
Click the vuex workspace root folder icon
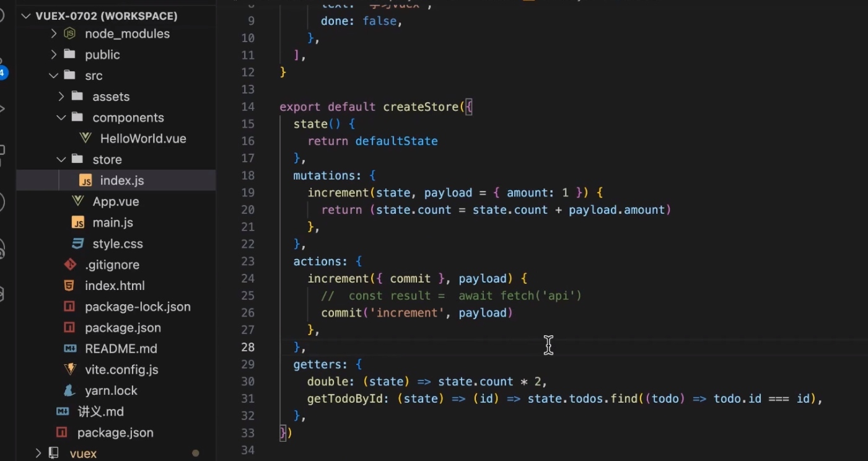(x=55, y=453)
